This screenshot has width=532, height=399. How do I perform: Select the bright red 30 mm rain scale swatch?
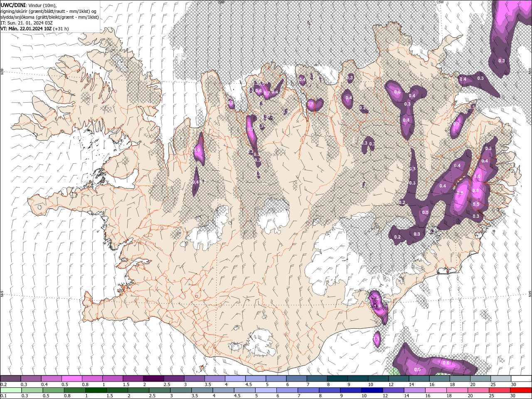point(521,390)
